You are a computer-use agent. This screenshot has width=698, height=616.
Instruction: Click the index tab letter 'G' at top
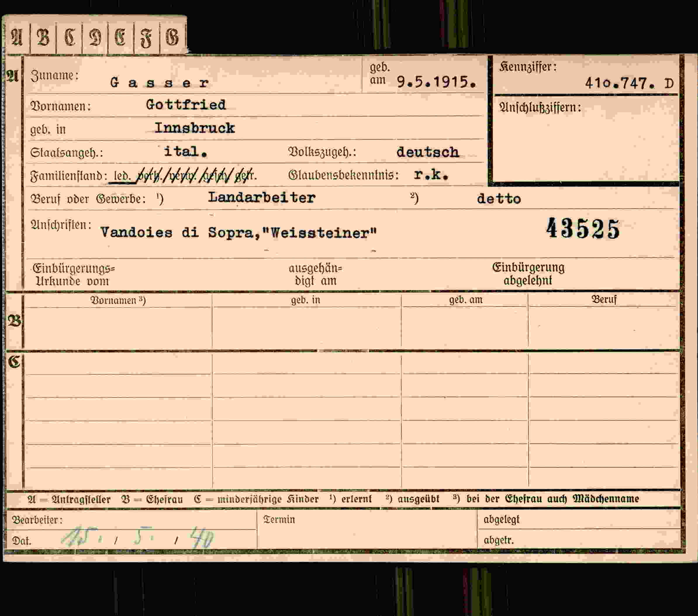point(172,37)
